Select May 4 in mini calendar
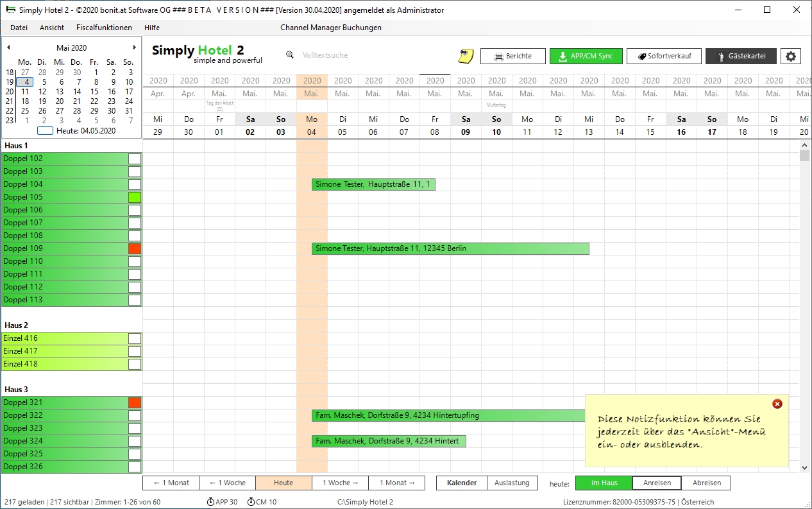Screen dimensions: 812x509 25,82
